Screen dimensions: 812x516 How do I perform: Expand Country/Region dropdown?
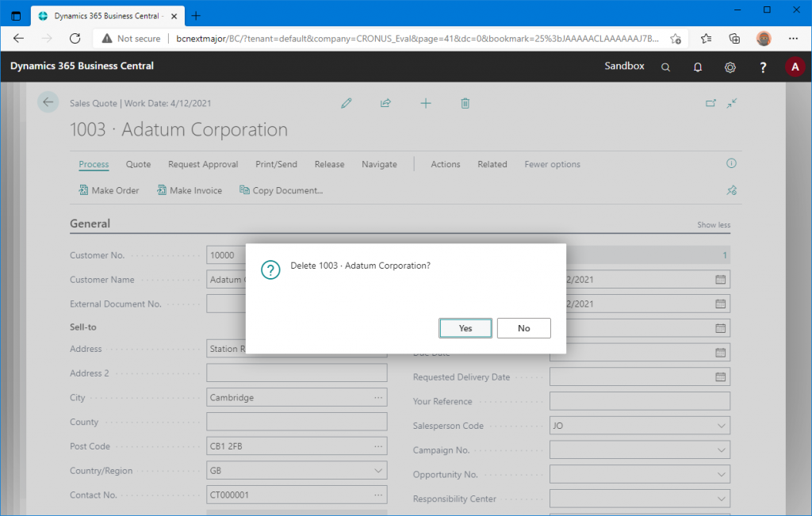tap(378, 471)
